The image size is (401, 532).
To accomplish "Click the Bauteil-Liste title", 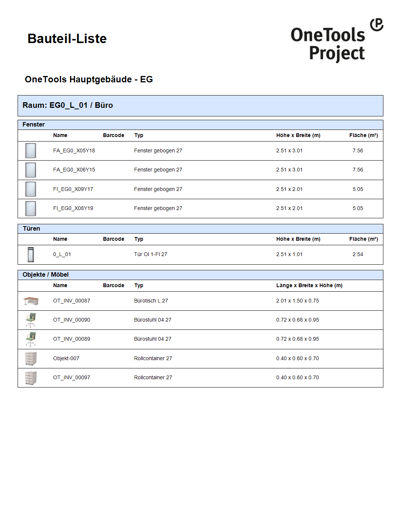I will point(67,39).
